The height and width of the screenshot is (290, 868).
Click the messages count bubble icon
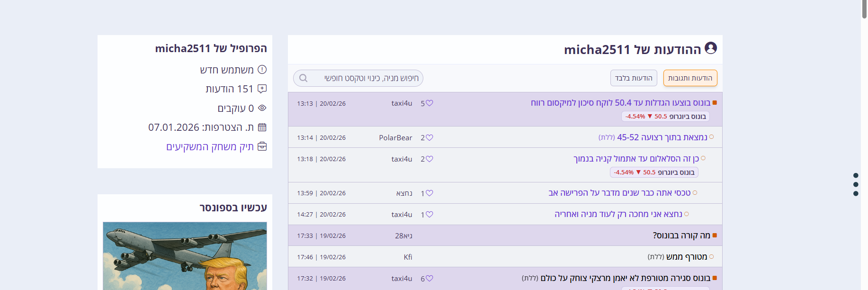click(262, 89)
